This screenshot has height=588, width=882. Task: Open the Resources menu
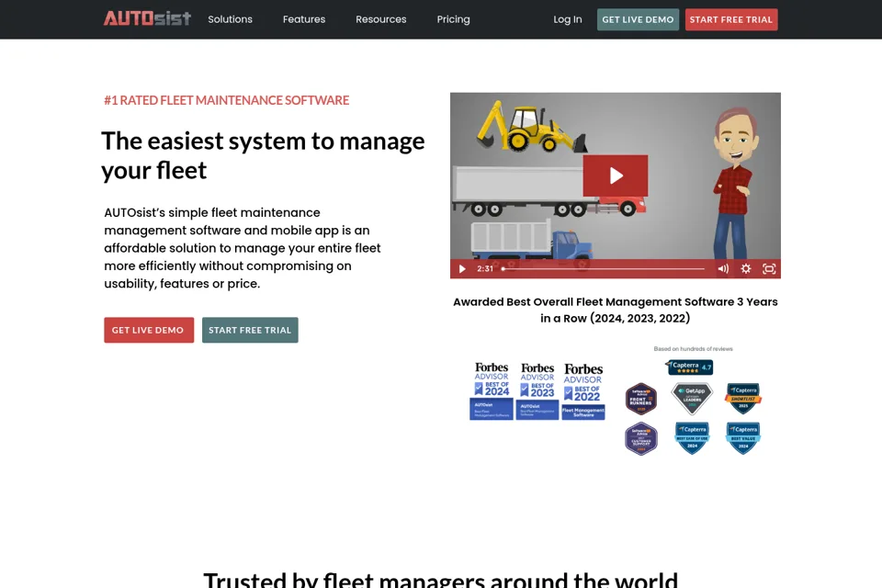(380, 19)
